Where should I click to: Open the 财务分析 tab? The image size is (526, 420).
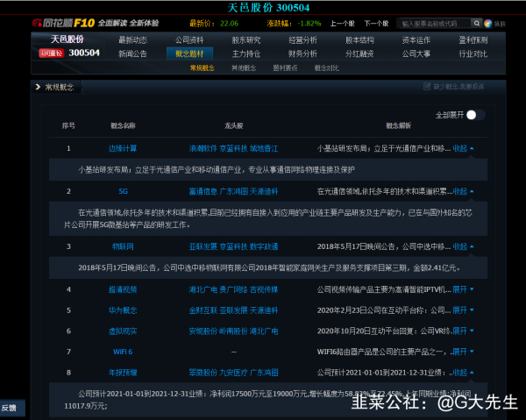[303, 53]
